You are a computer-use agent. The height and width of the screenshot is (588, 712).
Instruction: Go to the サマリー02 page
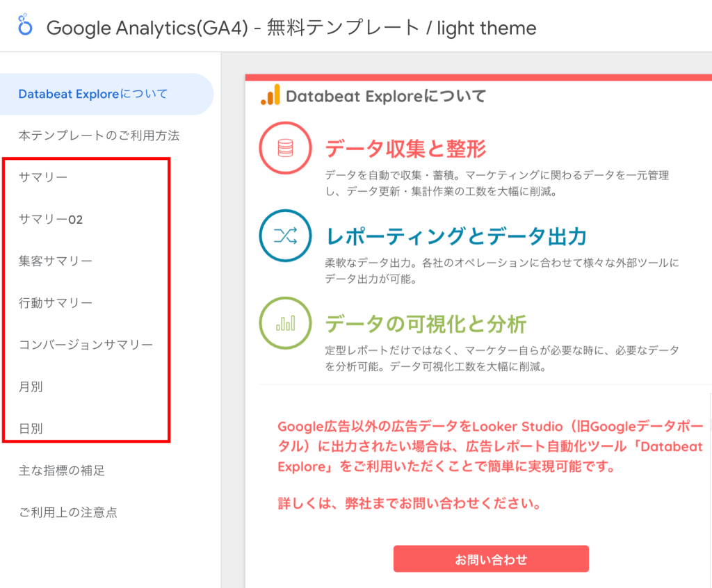(51, 220)
